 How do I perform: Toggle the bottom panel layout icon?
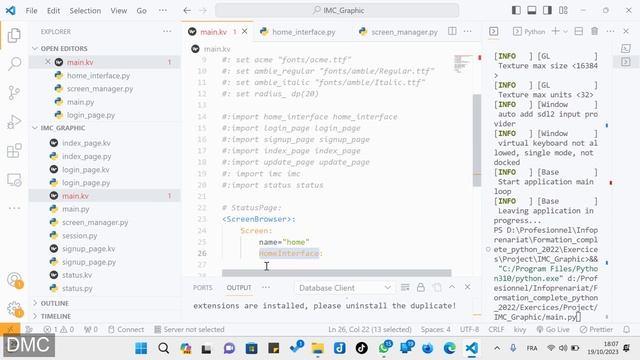tap(532, 10)
